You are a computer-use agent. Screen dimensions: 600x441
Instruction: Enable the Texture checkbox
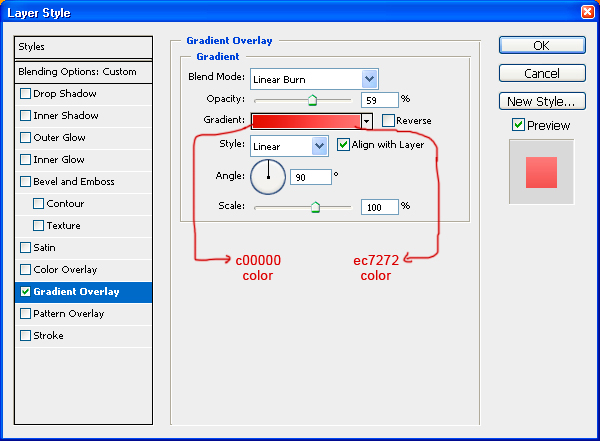38,225
